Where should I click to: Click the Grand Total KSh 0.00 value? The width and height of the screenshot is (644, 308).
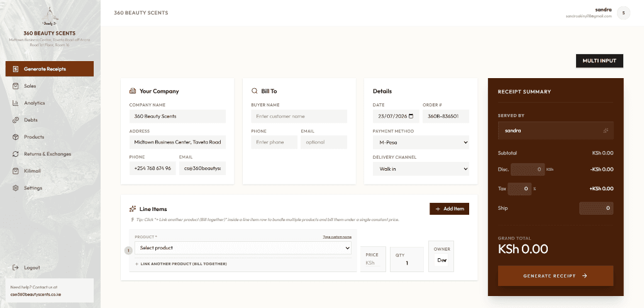click(523, 249)
